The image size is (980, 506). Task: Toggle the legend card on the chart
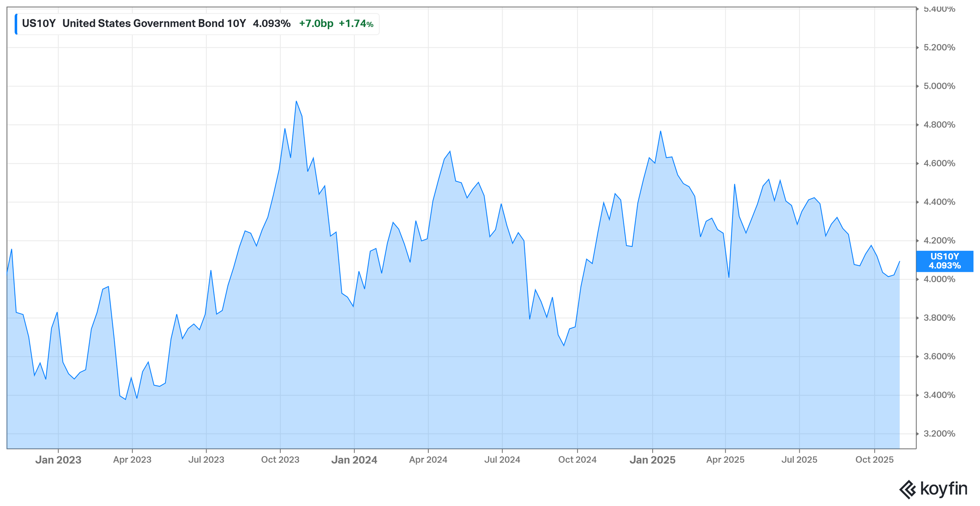pyautogui.click(x=196, y=23)
